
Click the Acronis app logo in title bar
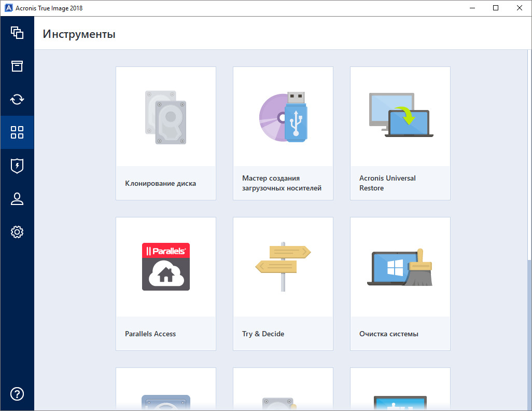(x=8, y=8)
